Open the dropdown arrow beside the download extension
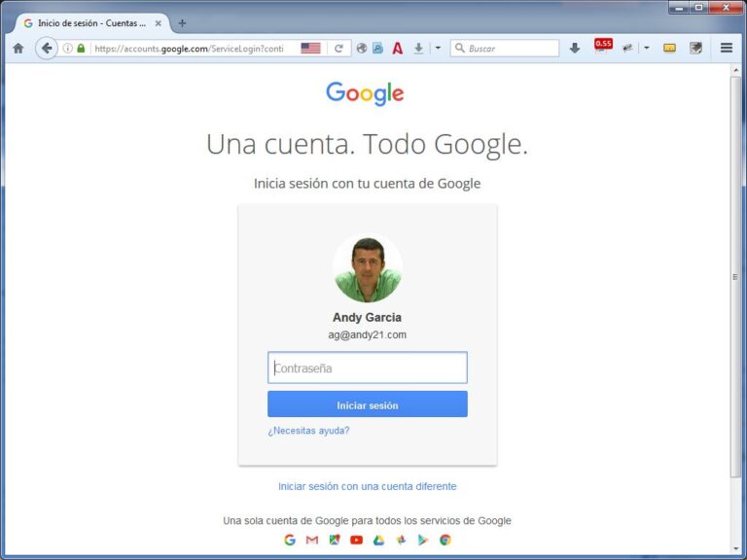The image size is (747, 560). click(x=438, y=48)
